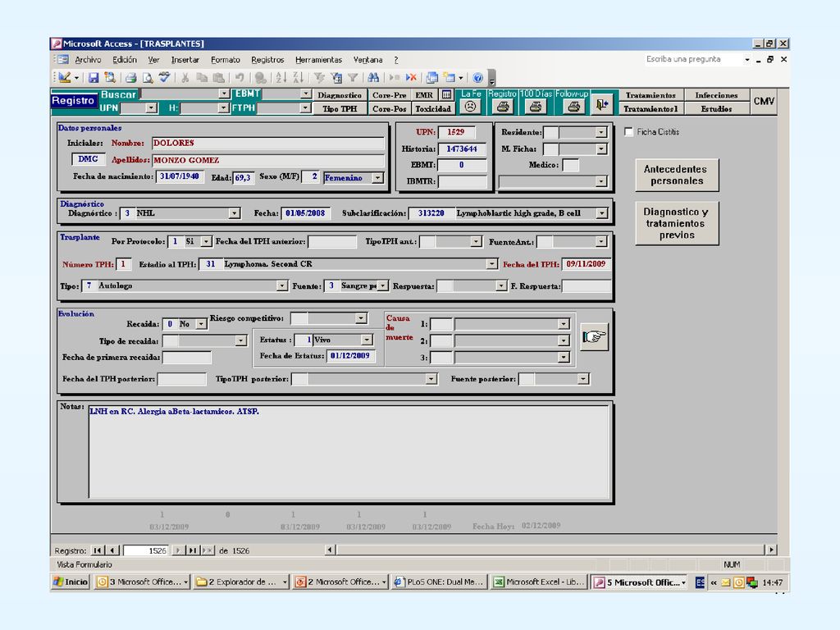The height and width of the screenshot is (630, 840).
Task: Click the Filter by Selection icon
Action: click(319, 78)
